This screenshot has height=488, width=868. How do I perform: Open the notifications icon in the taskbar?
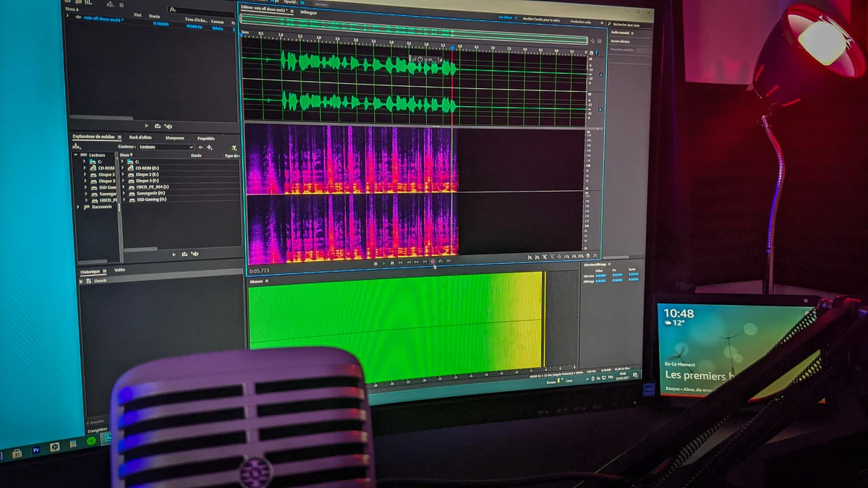coord(635,375)
